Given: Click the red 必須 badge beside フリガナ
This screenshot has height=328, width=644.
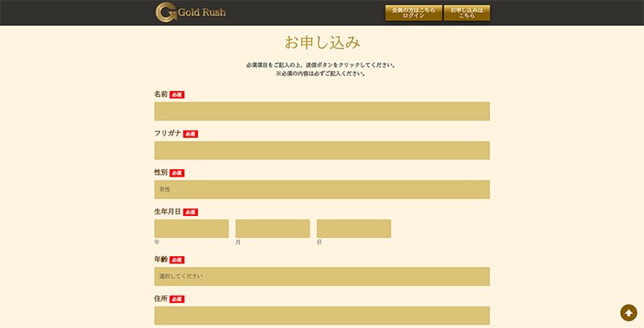Looking at the screenshot, I should click(x=190, y=134).
